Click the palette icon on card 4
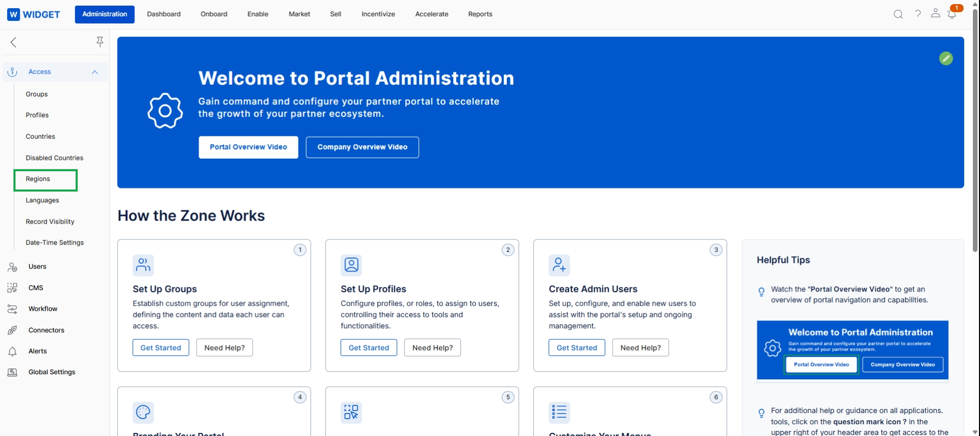This screenshot has height=436, width=980. [143, 413]
